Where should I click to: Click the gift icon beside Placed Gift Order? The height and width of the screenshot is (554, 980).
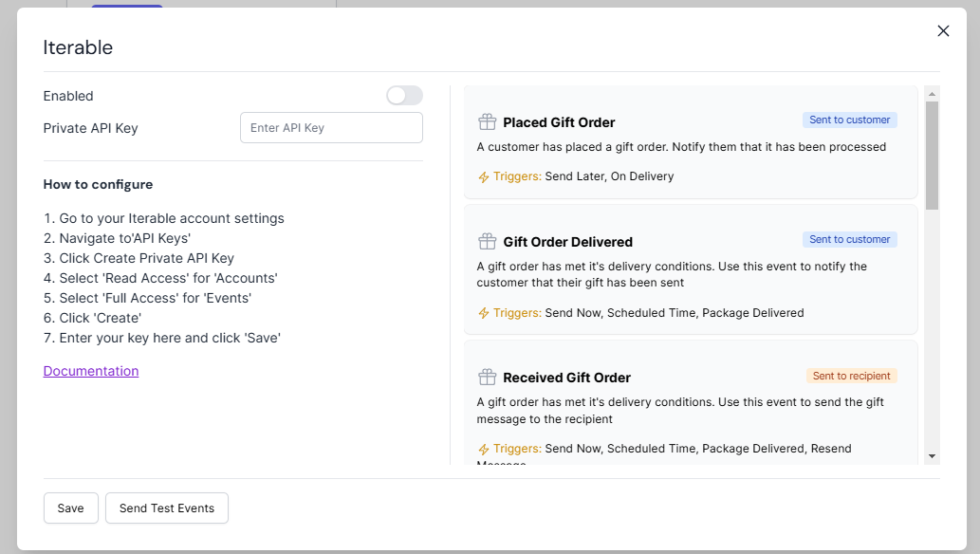487,122
